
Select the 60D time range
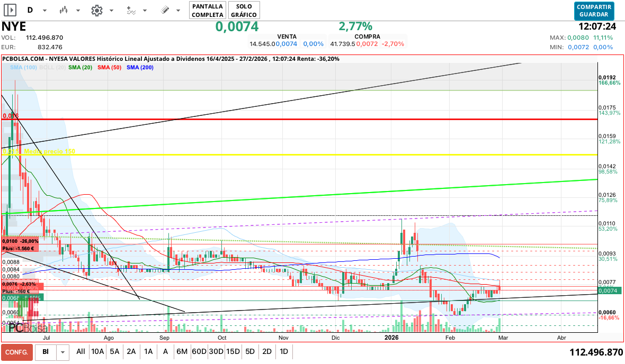coord(199,352)
